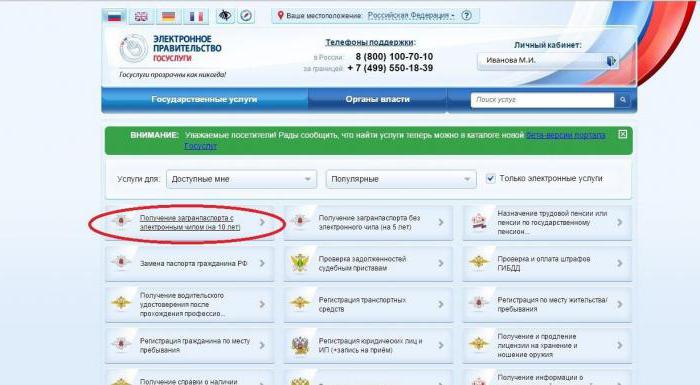Click arrow on Проверка задолженностей card

(441, 264)
